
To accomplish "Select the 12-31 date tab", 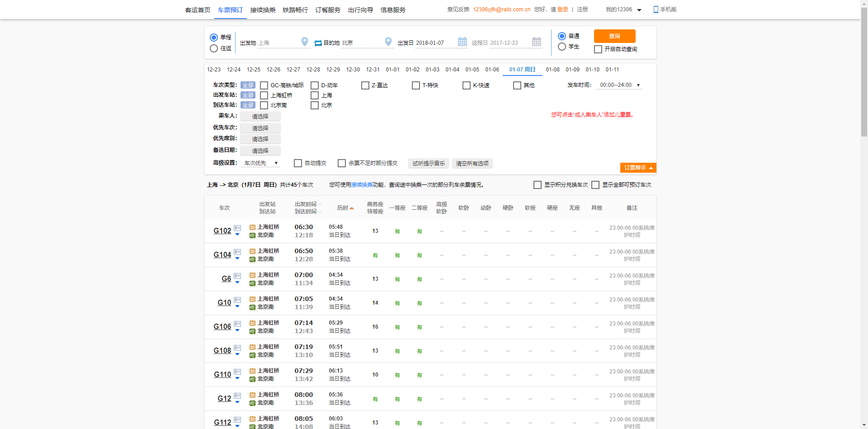I will click(373, 70).
